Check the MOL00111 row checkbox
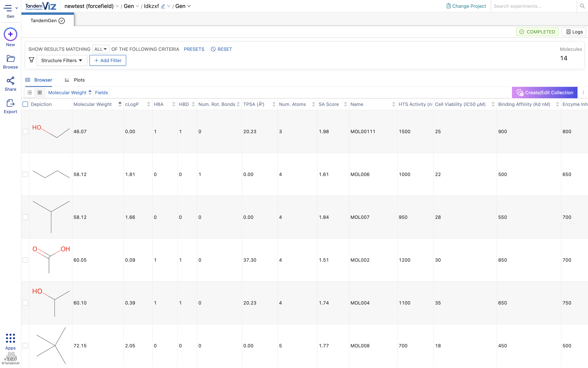This screenshot has height=368, width=588. click(25, 131)
